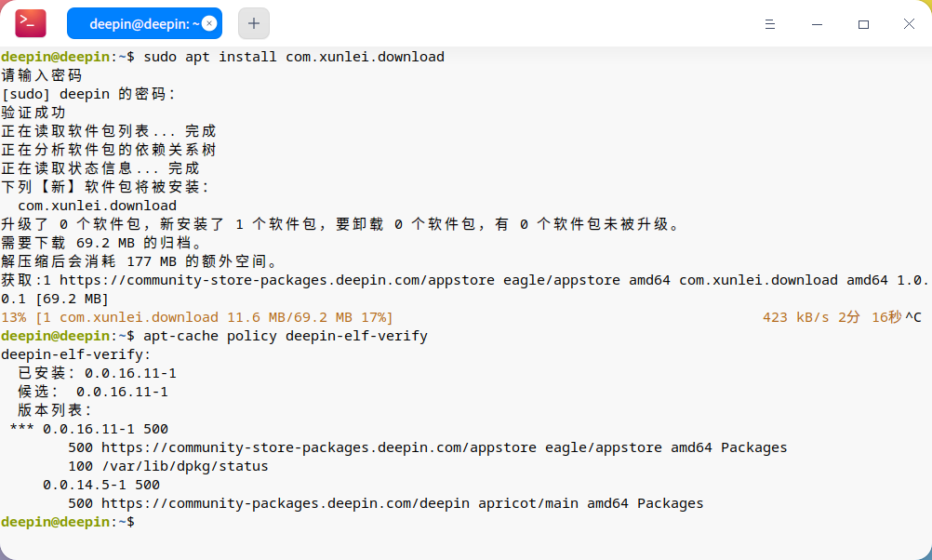This screenshot has width=932, height=560.
Task: Click the /var/lib/dpkg/status path
Action: (185, 466)
